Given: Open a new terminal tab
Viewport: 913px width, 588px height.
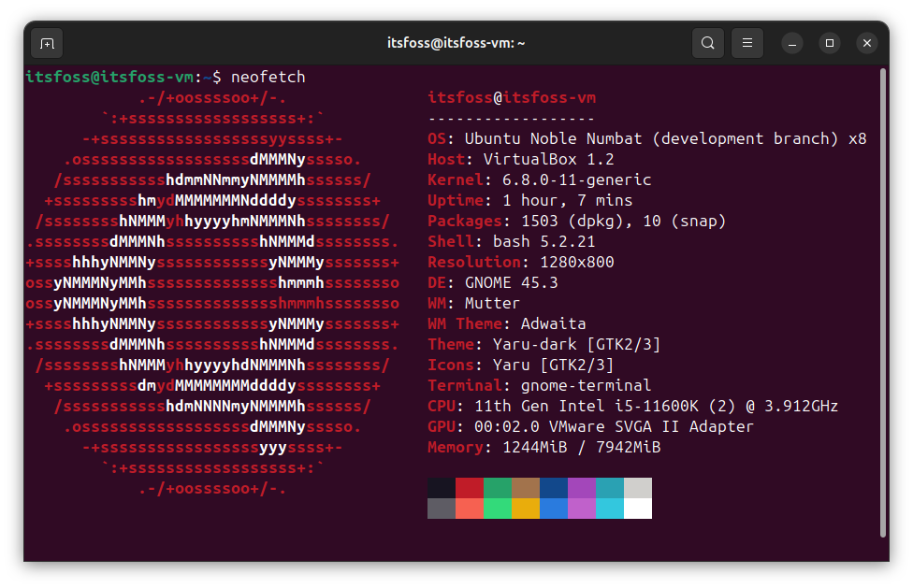Looking at the screenshot, I should coord(47,43).
